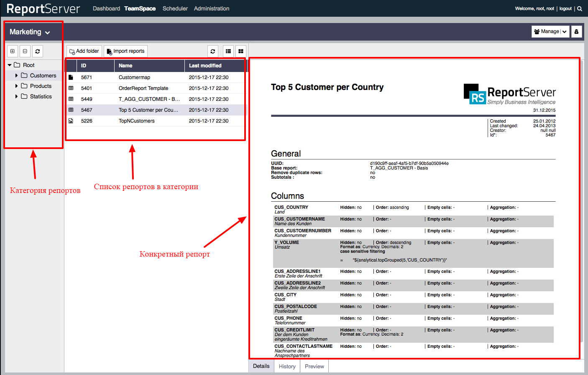Expand the Products folder node
The height and width of the screenshot is (375, 588).
[17, 86]
